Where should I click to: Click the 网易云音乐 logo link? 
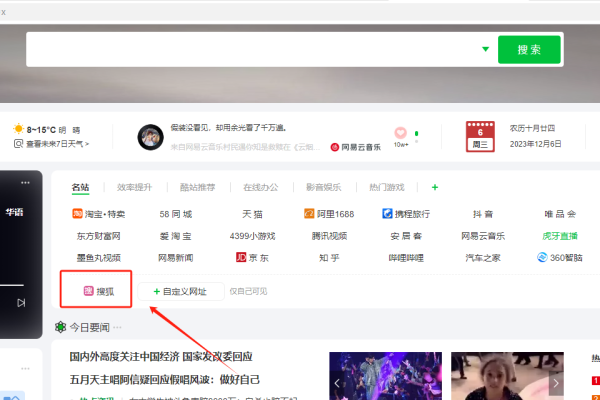coord(355,147)
